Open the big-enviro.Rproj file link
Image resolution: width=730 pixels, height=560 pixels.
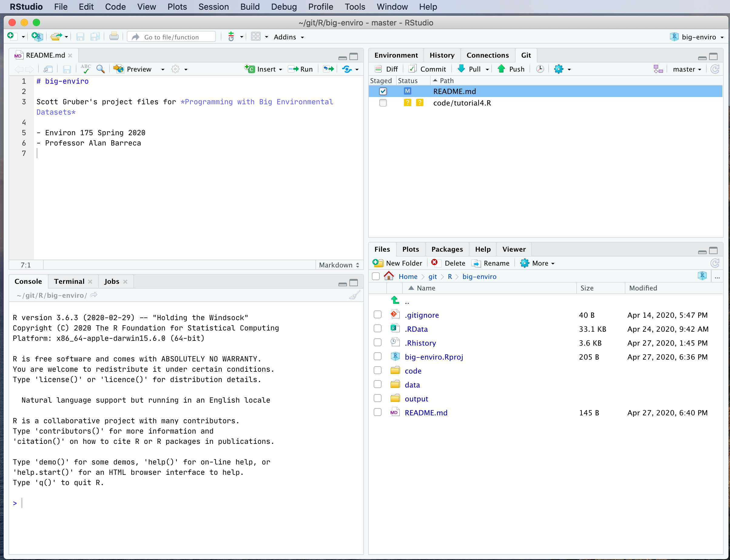433,357
